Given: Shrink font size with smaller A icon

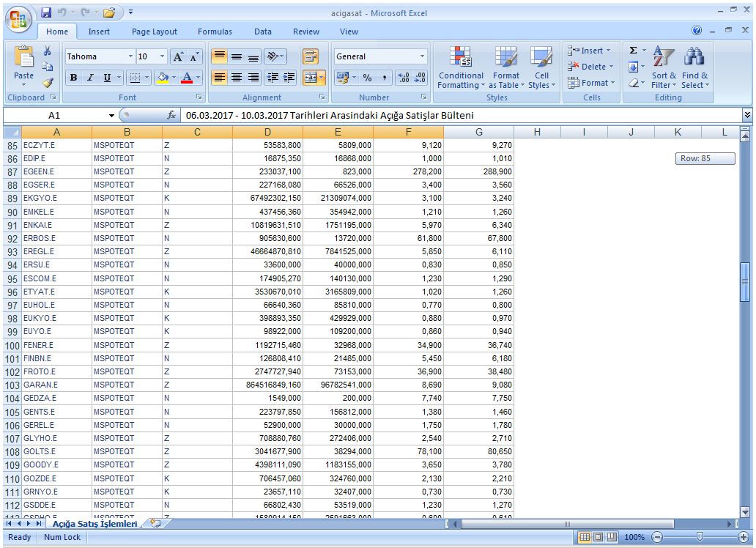Looking at the screenshot, I should [x=194, y=56].
